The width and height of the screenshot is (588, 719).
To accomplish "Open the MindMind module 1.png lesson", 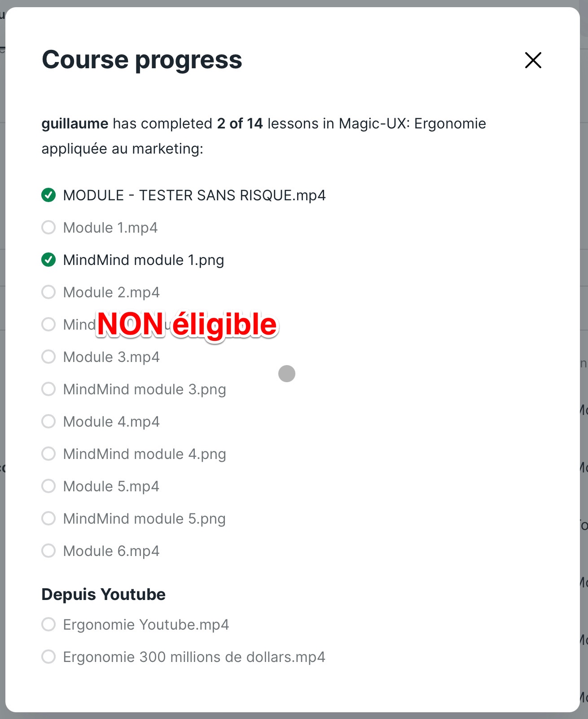I will point(144,260).
